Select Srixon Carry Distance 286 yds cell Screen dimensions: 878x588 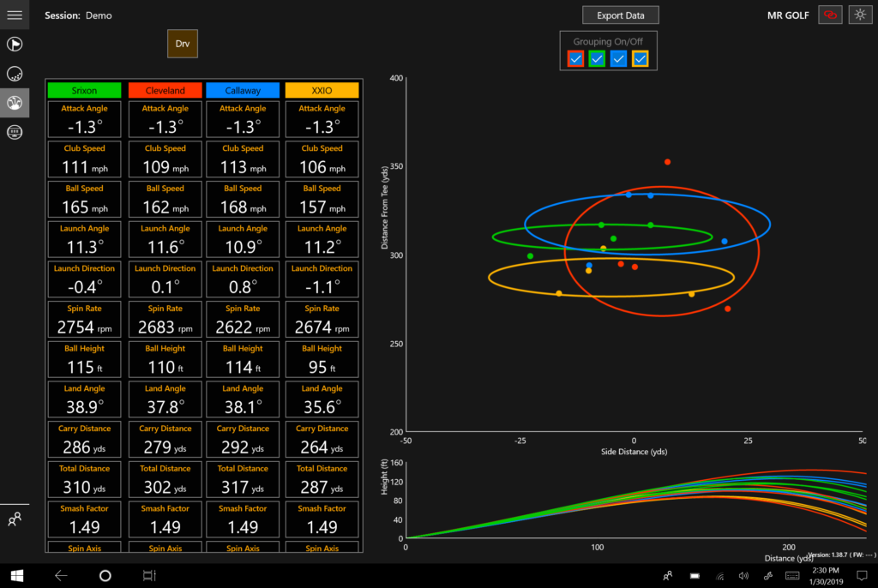point(85,440)
